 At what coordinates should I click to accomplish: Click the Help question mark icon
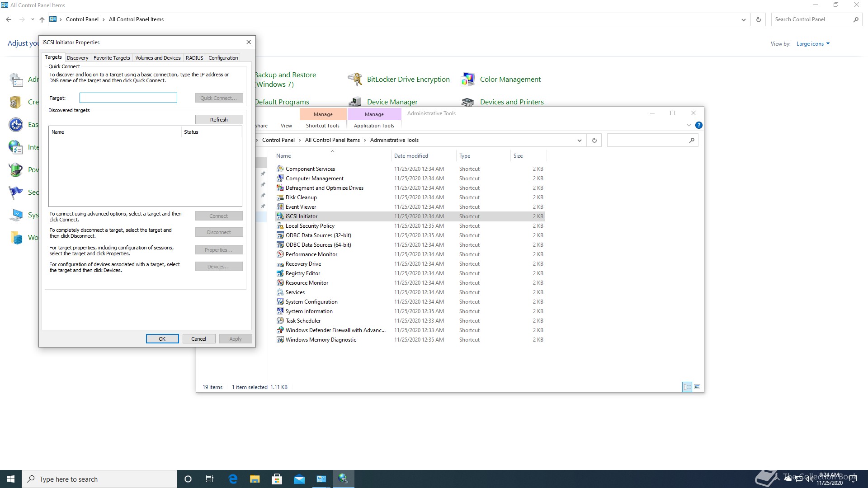coord(698,126)
